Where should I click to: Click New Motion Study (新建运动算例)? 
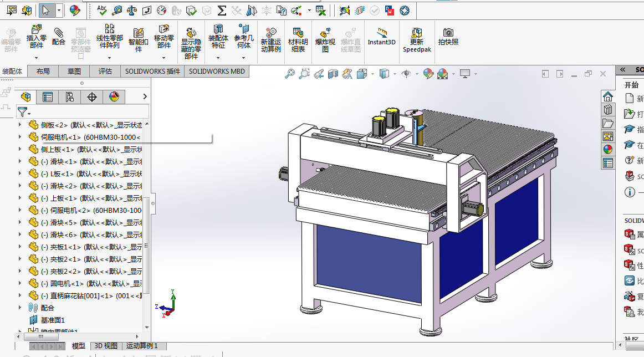270,33
